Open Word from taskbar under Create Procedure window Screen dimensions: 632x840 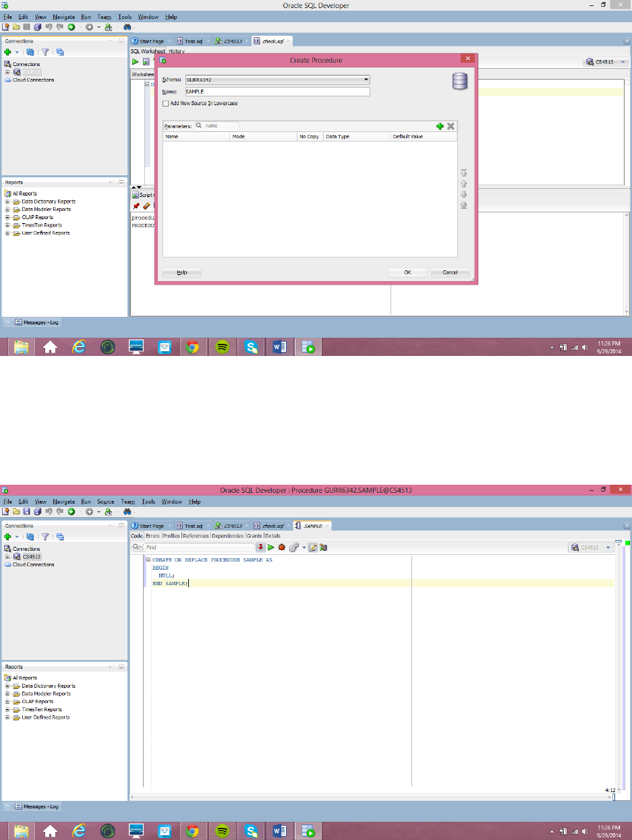tap(279, 347)
